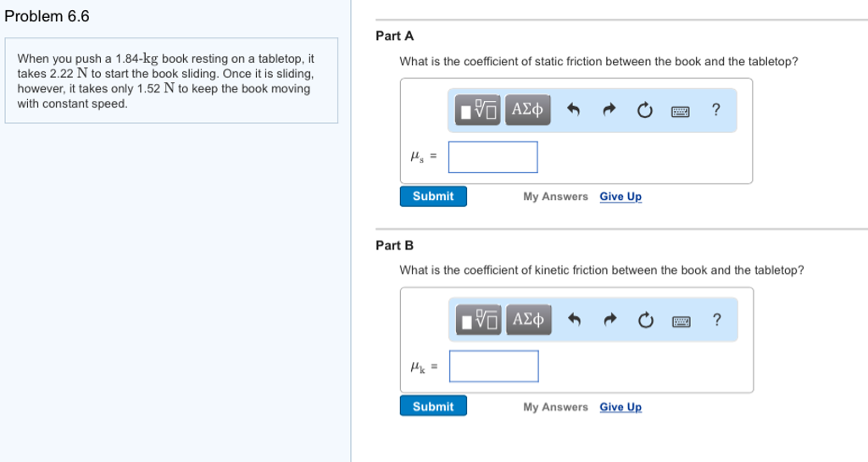Submit the Part B answer
The width and height of the screenshot is (868, 462).
433,406
